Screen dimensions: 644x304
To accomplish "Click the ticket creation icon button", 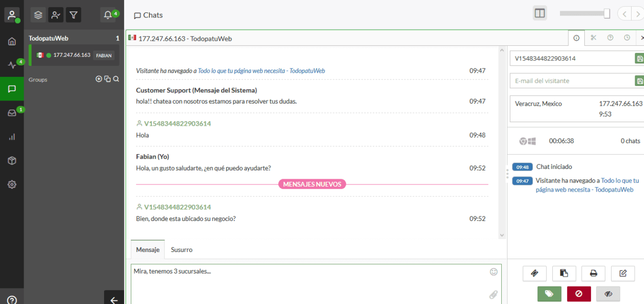I will click(x=534, y=273).
